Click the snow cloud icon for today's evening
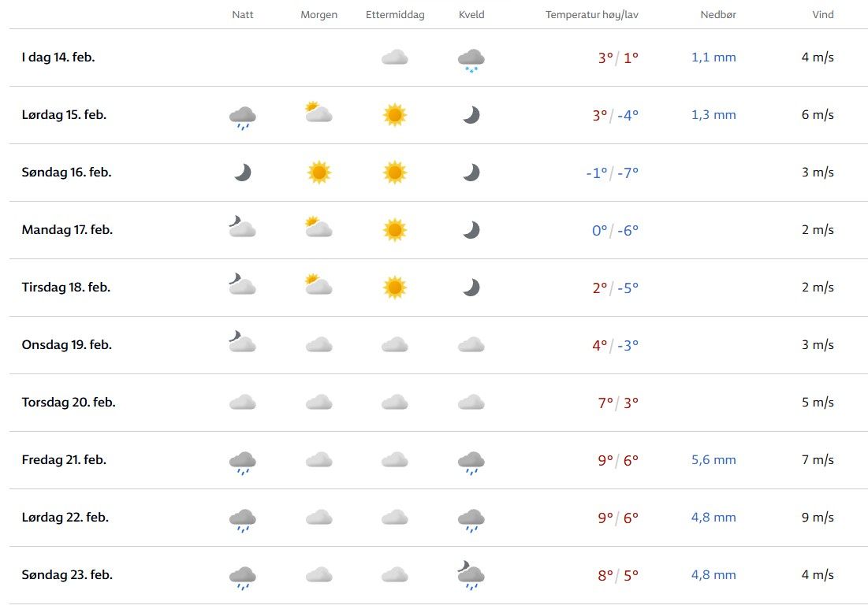Image resolution: width=868 pixels, height=609 pixels. pyautogui.click(x=471, y=58)
